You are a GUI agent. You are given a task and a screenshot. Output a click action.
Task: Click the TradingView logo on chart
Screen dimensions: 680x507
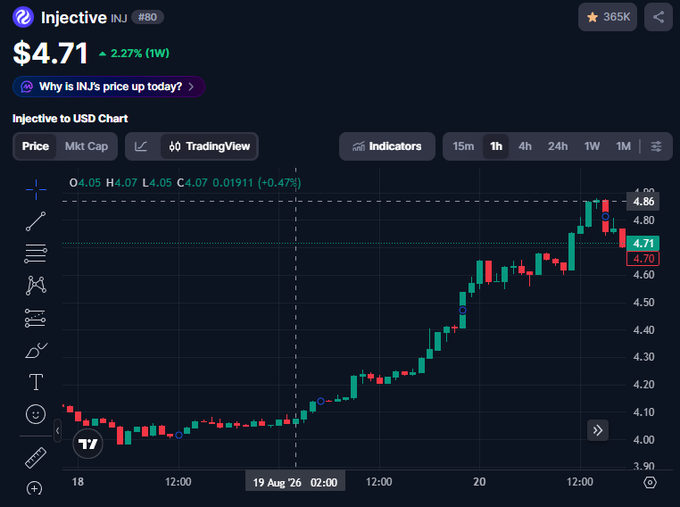pyautogui.click(x=88, y=443)
